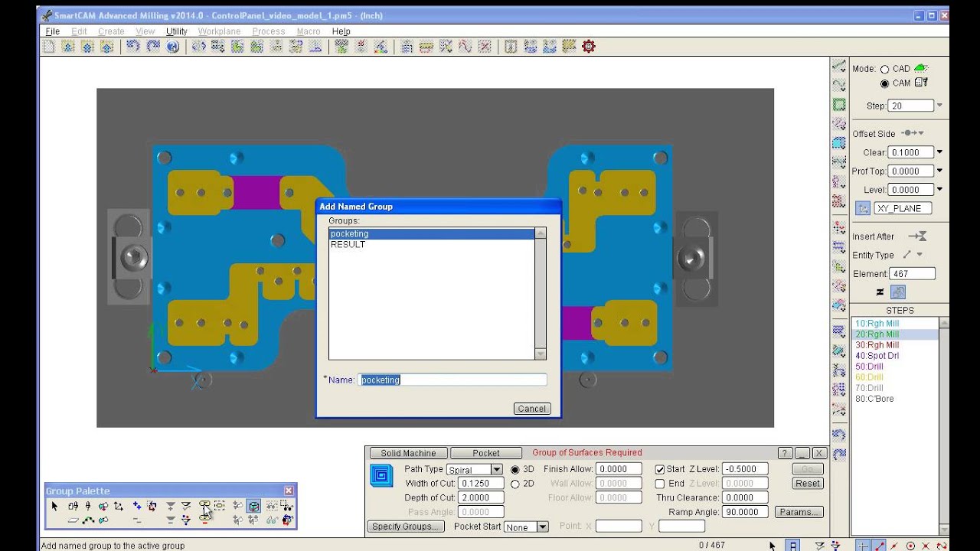Click the Insert After arrow icon
This screenshot has height=551, width=980.
point(917,236)
